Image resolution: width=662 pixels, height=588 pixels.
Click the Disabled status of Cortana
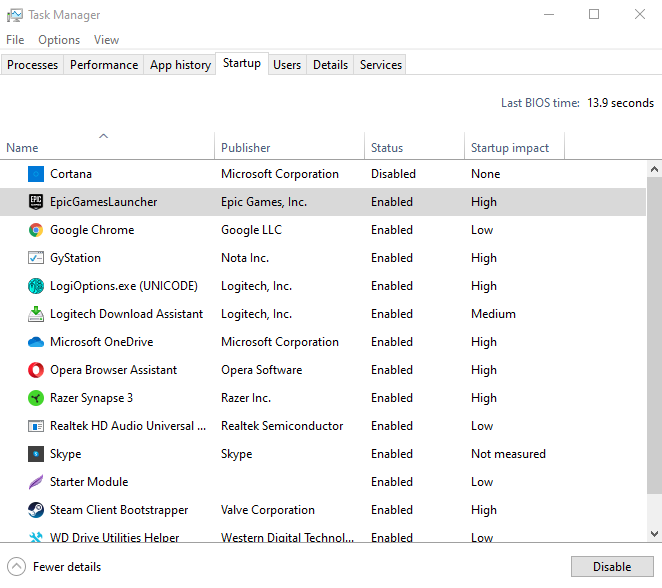tap(393, 174)
